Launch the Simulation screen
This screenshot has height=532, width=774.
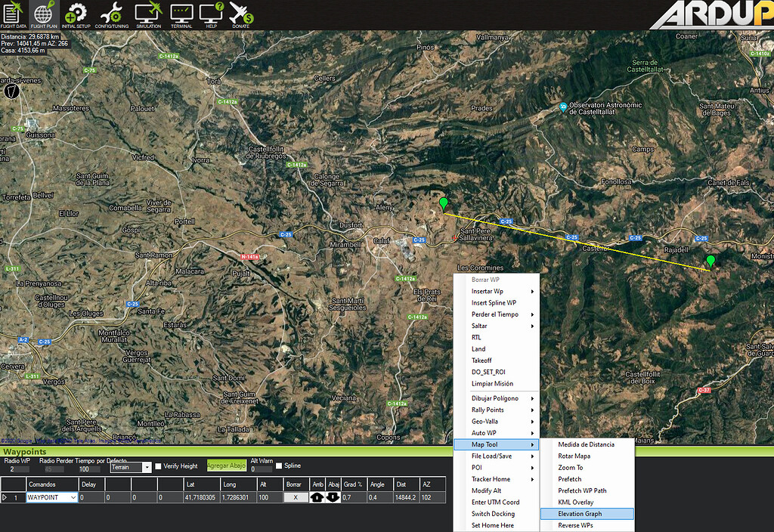pyautogui.click(x=147, y=14)
